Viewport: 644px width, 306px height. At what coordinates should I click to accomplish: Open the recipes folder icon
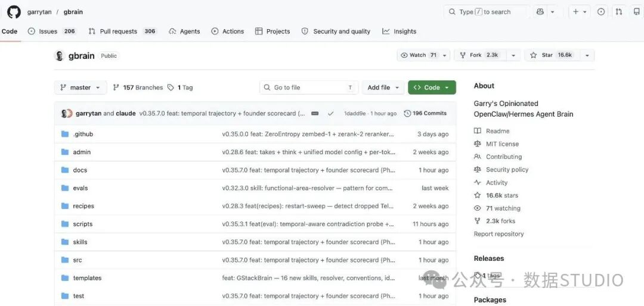65,206
